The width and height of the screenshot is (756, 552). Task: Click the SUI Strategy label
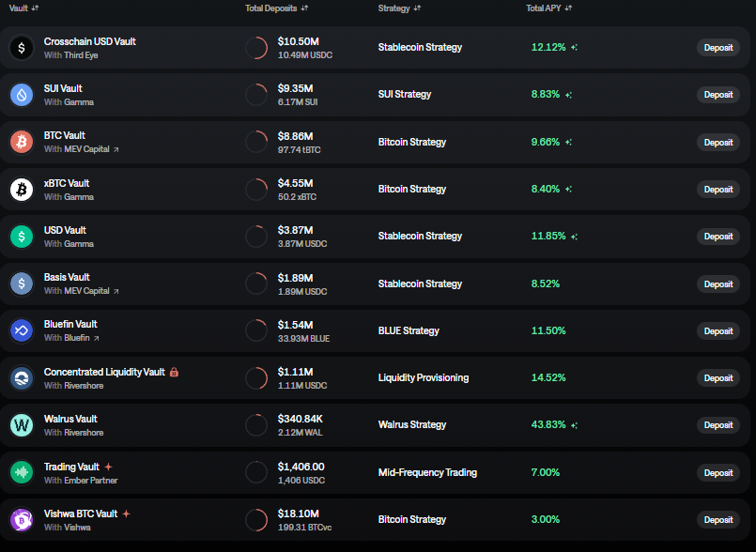(405, 95)
